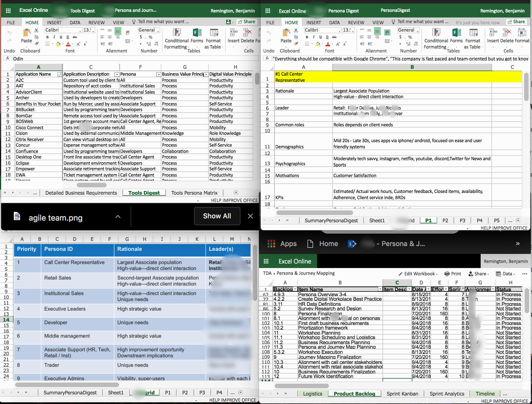Toggle Wrap Text in Persona Digest ribbon
Viewport: 532px width, 404px height.
coord(387,32)
